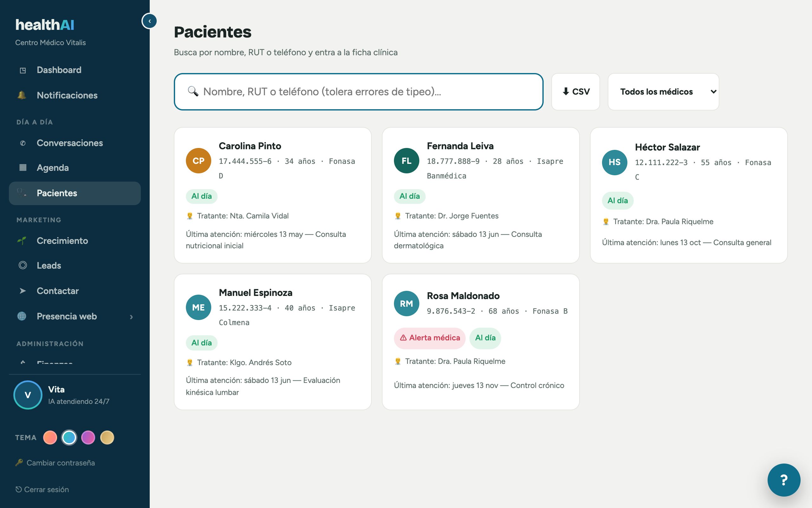Click the Conversaciones icon

(x=23, y=143)
